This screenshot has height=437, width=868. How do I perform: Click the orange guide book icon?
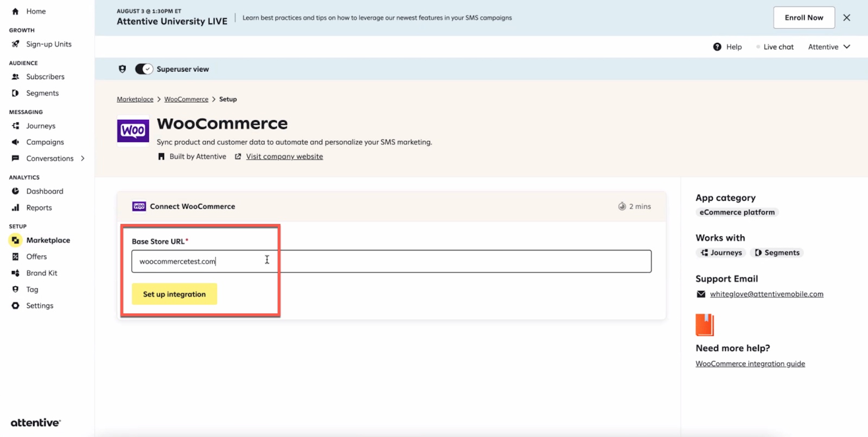(x=705, y=325)
